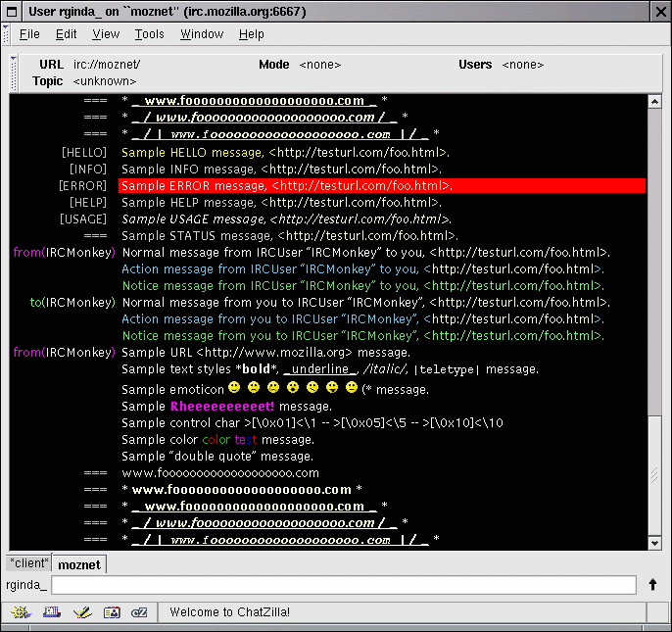Select the moznet tab
672x632 pixels.
click(x=79, y=564)
